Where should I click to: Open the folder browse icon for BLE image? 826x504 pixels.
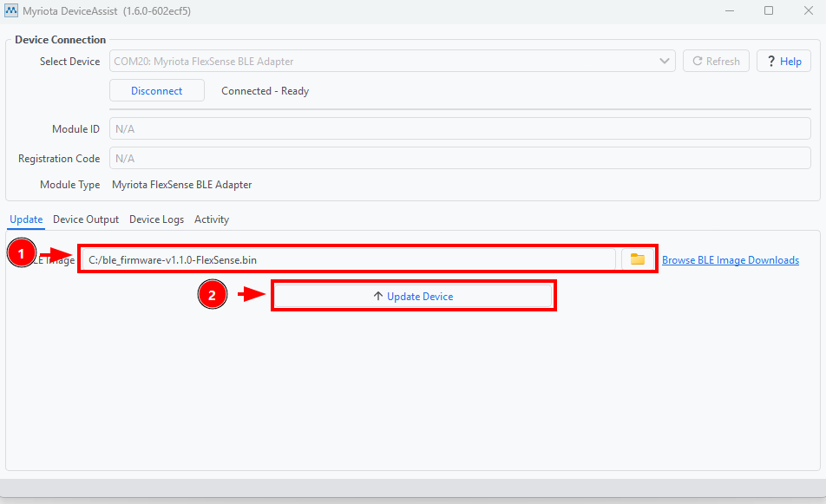coord(638,259)
